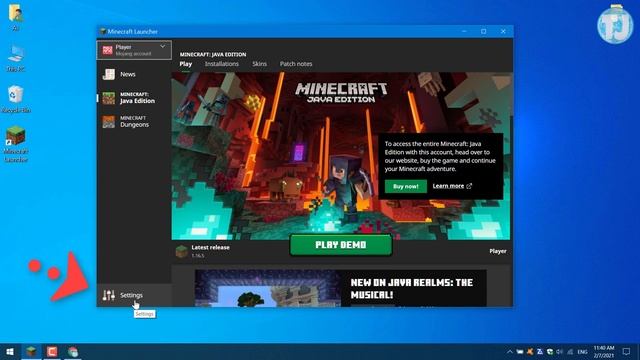Click the ENG language indicator
This screenshot has height=360, width=640.
pos(582,351)
